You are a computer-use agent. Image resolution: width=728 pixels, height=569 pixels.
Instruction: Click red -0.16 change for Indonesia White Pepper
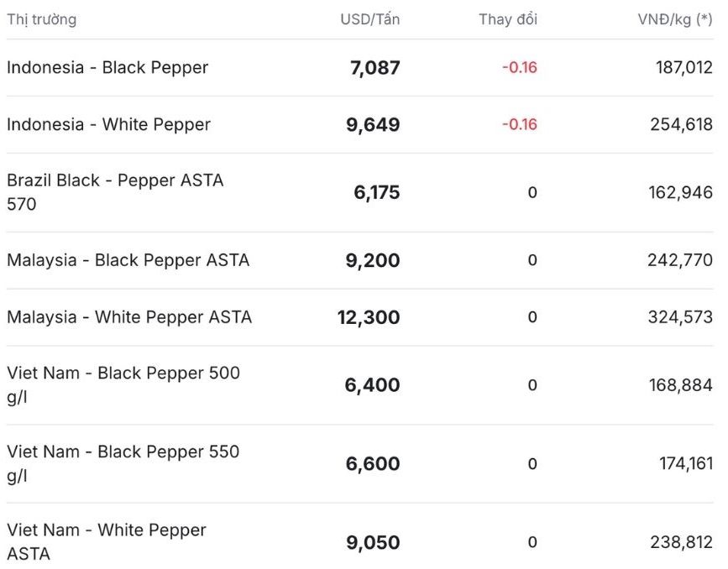(519, 125)
